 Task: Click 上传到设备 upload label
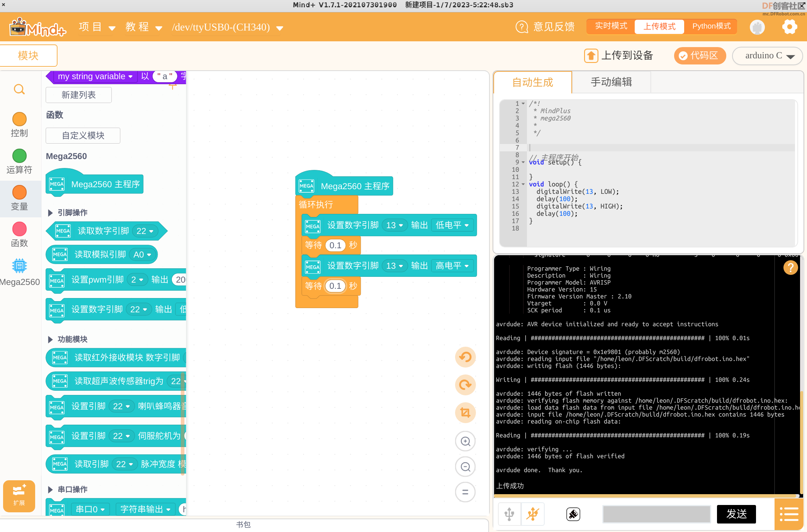coord(627,56)
